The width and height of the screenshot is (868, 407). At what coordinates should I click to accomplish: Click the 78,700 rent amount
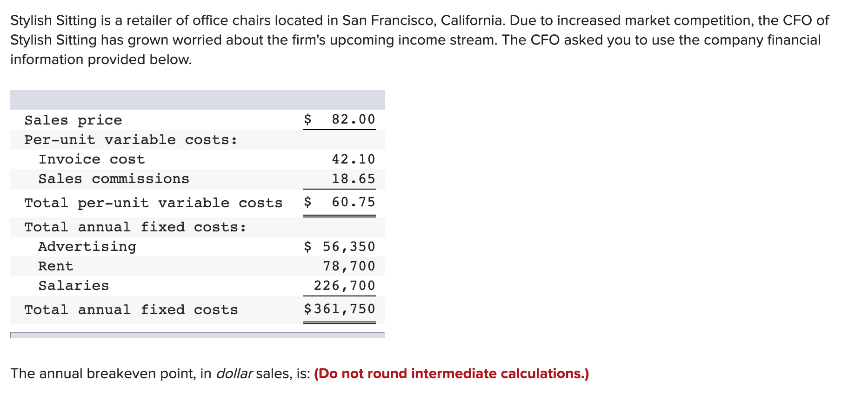point(349,266)
